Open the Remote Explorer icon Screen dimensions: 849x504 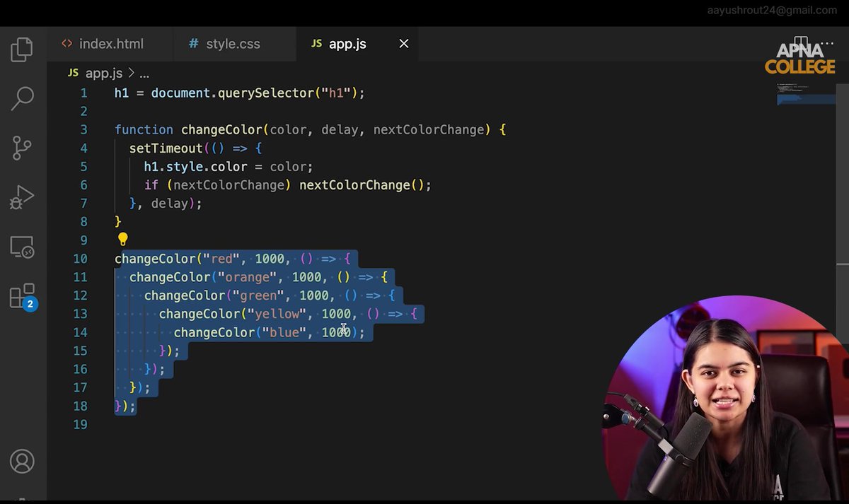(x=22, y=247)
